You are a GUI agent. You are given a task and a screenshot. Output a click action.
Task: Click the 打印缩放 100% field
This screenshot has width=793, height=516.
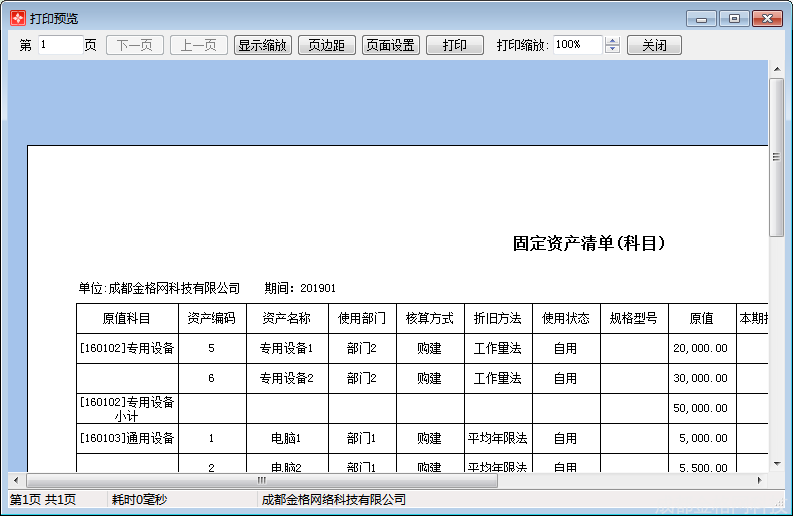(577, 45)
